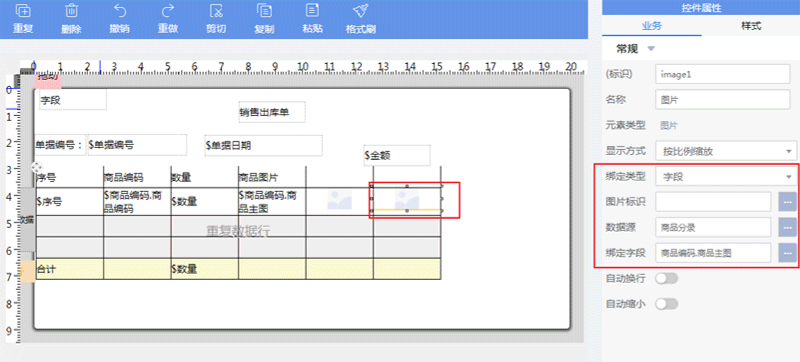800x362 pixels.
Task: Open the 绑定类型 dropdown
Action: click(x=726, y=177)
